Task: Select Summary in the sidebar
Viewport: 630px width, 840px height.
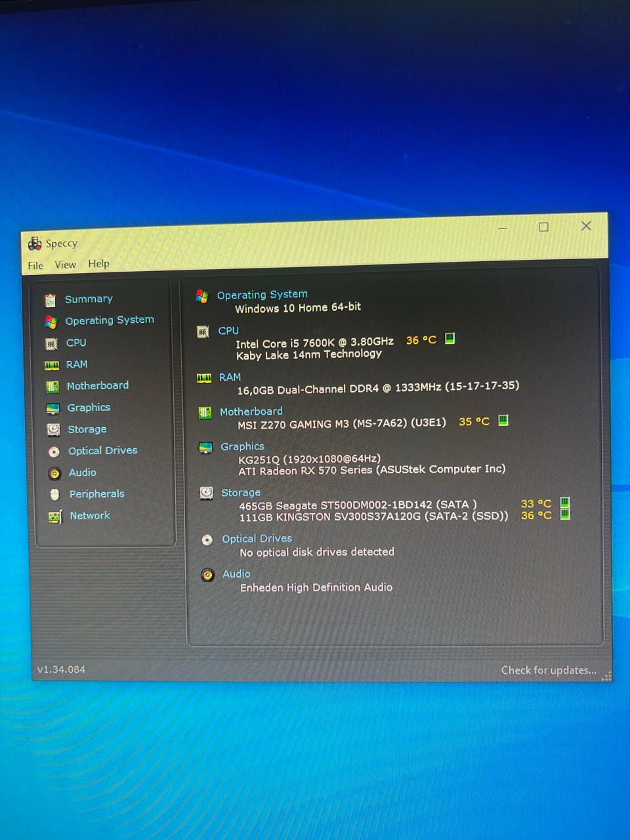Action: (89, 299)
